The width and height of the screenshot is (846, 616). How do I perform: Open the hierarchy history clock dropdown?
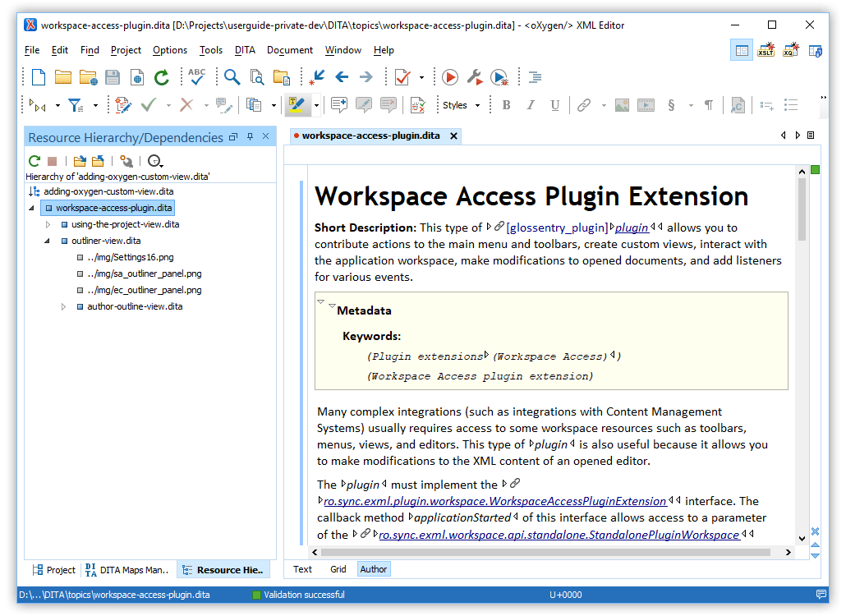[155, 161]
